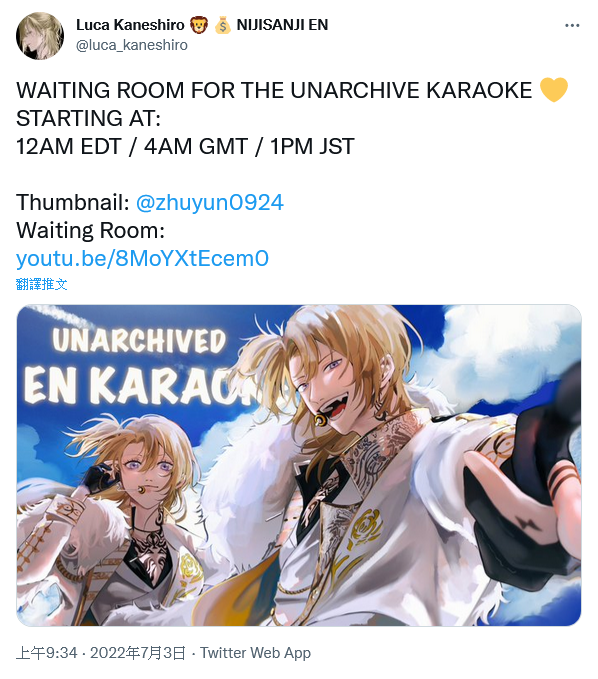The image size is (598, 679).
Task: Click the Waiting Room: label text
Action: point(91,230)
